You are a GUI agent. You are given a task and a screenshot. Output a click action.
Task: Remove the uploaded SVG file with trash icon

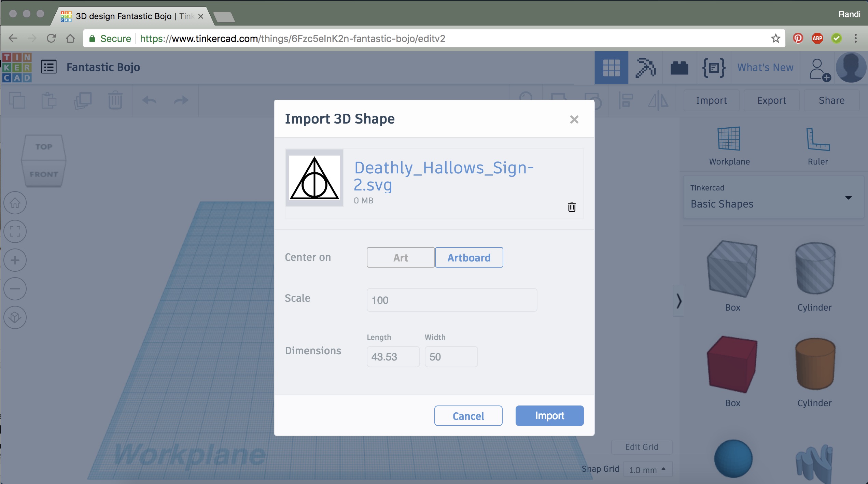point(572,207)
